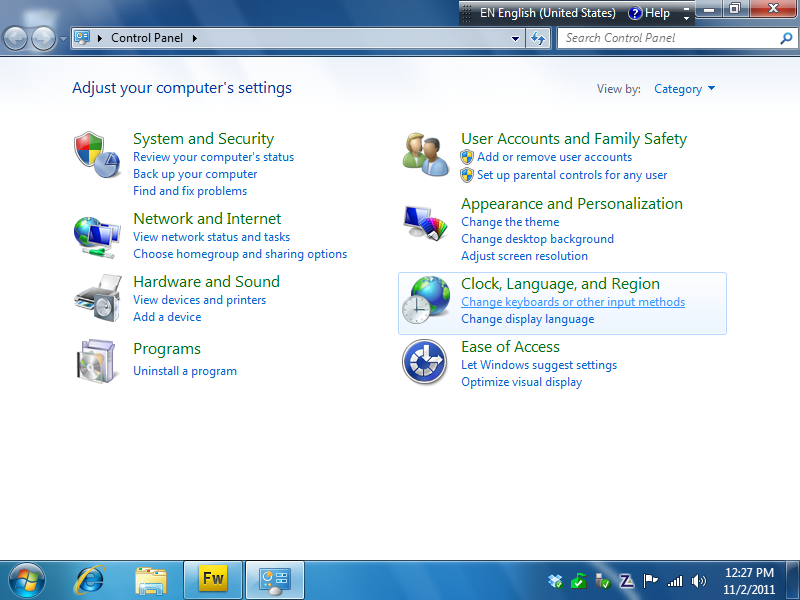Image resolution: width=800 pixels, height=600 pixels.
Task: Open Programs heading link
Action: pyautogui.click(x=167, y=349)
